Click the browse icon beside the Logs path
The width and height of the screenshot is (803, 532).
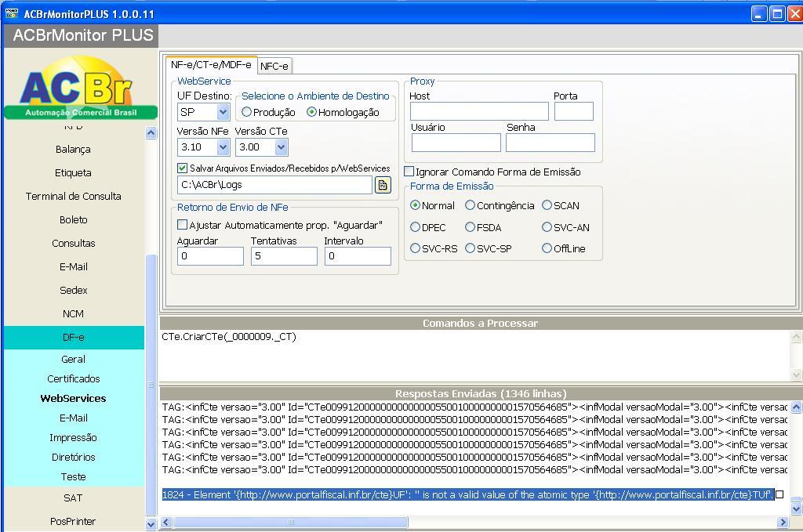pyautogui.click(x=383, y=185)
